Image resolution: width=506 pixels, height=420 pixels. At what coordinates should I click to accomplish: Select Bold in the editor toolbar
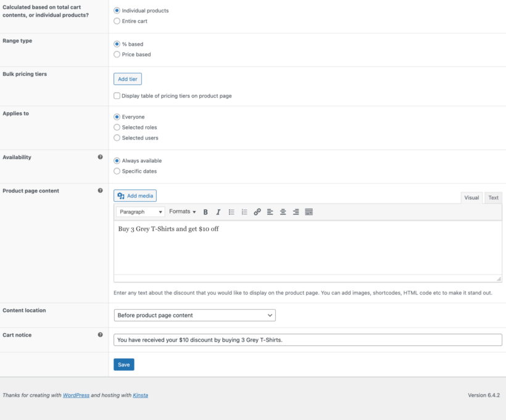pos(205,212)
